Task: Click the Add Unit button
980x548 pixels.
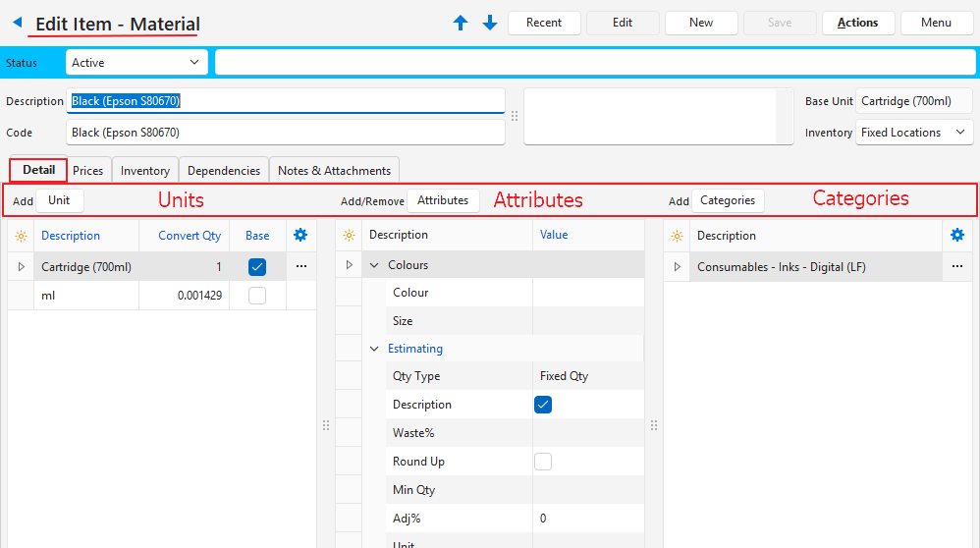Action: 59,200
